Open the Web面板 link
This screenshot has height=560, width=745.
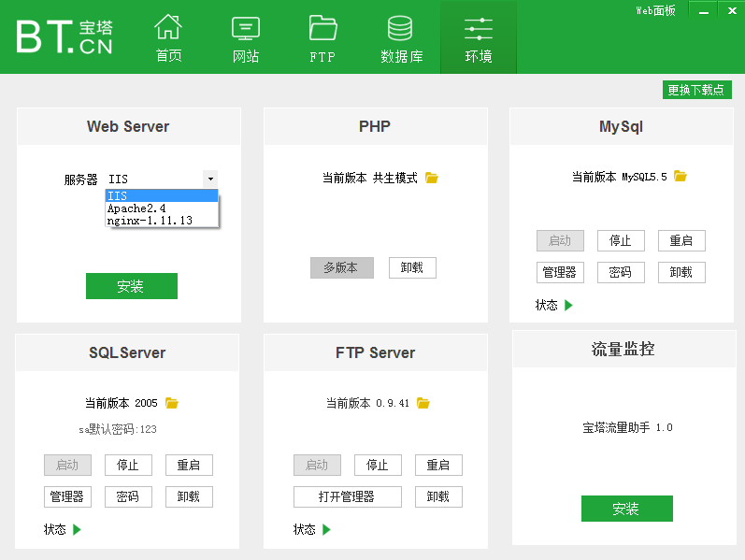click(655, 10)
